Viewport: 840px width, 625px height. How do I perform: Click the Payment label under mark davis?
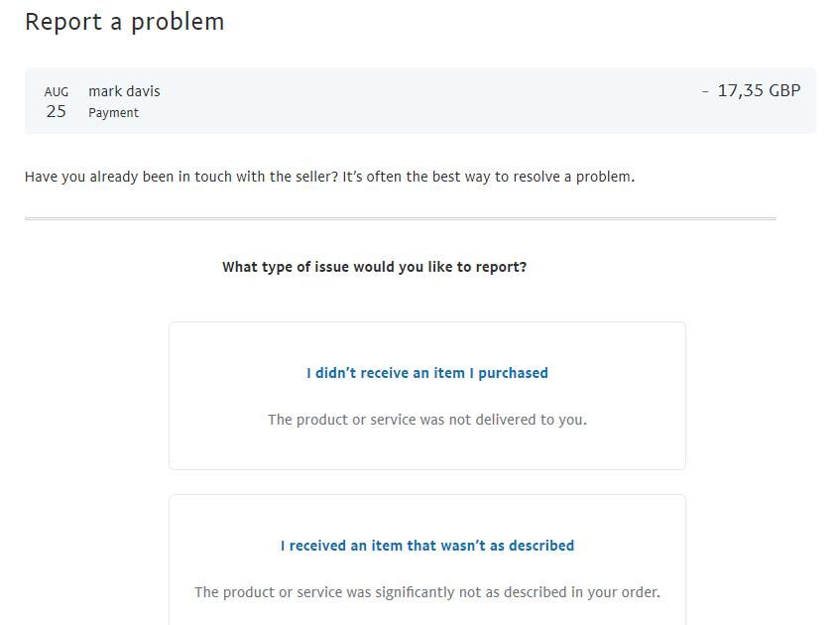[x=114, y=112]
